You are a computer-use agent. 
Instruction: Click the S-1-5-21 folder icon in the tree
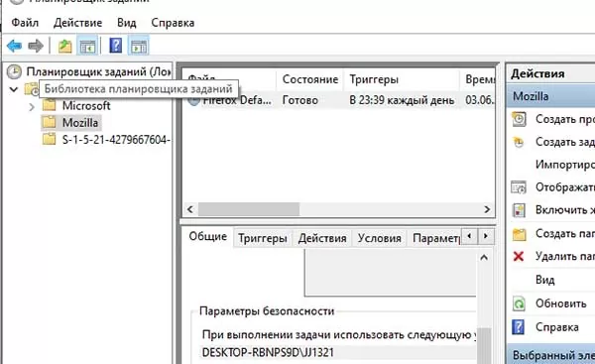(x=49, y=139)
